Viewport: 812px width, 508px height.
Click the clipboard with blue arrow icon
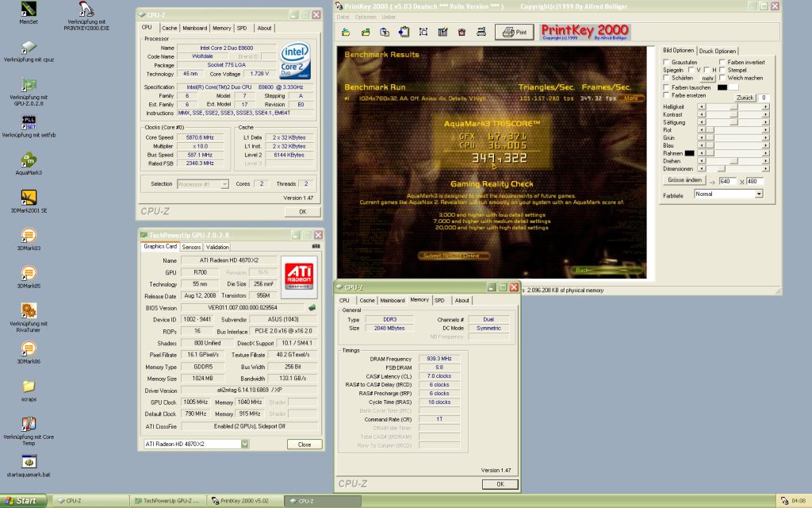point(404,32)
